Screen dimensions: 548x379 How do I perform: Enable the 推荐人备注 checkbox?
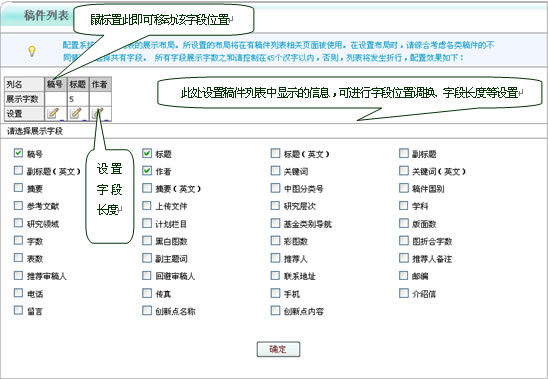tap(404, 258)
